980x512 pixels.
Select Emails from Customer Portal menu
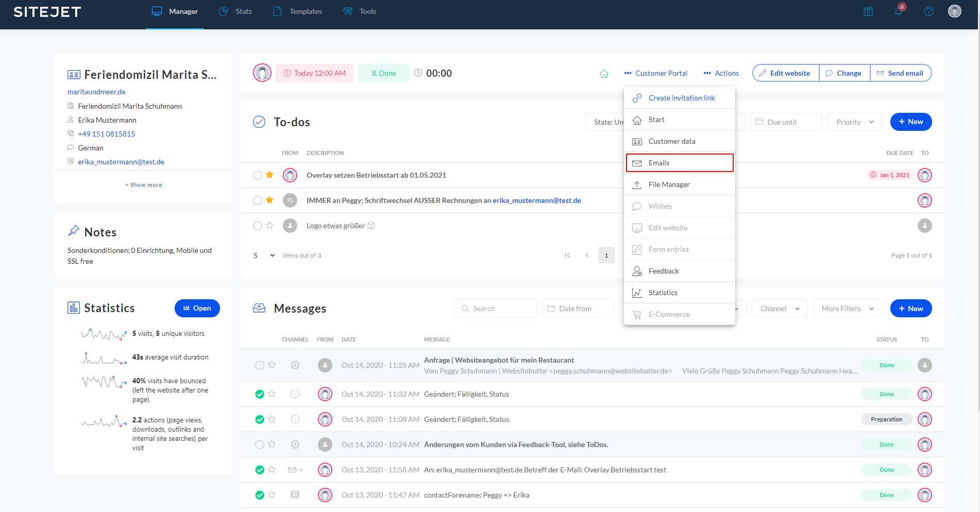679,163
